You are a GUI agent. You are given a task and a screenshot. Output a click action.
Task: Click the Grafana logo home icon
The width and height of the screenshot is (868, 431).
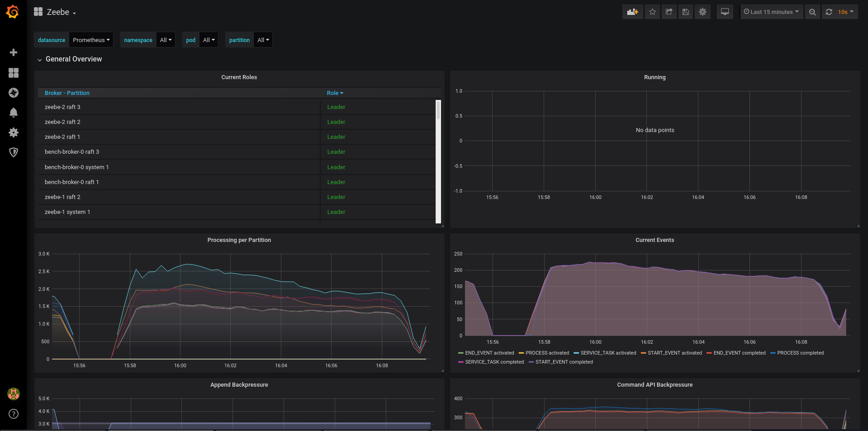pyautogui.click(x=13, y=12)
